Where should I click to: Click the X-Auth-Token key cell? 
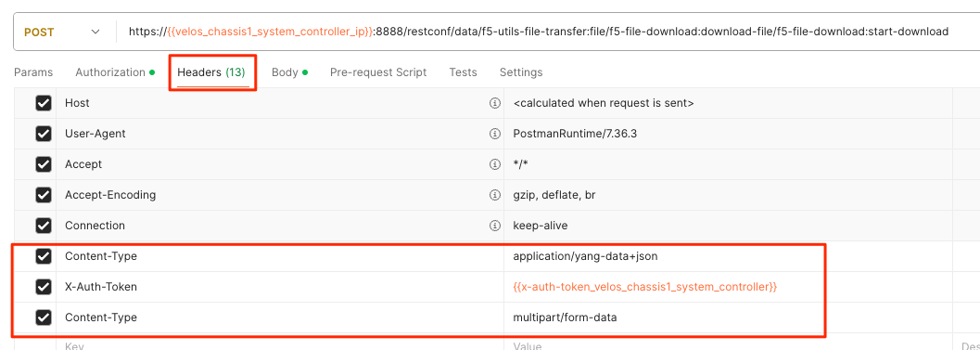click(x=280, y=287)
